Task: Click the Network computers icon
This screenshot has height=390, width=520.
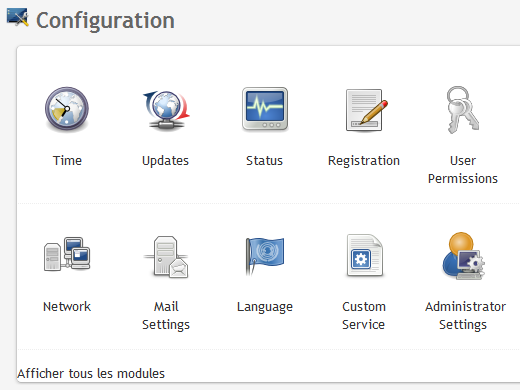Action: (x=67, y=254)
